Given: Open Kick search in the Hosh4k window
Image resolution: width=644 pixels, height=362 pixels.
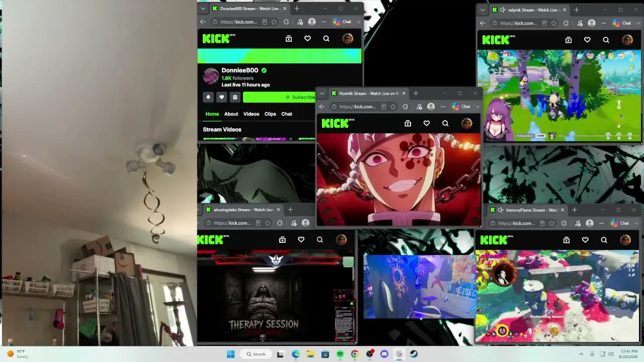Looking at the screenshot, I should (x=445, y=123).
